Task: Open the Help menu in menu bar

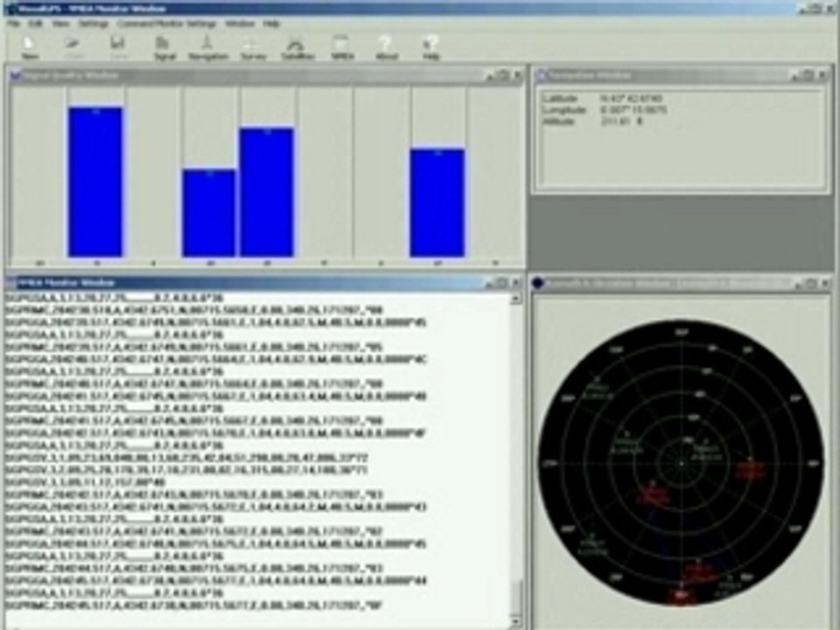Action: (271, 24)
